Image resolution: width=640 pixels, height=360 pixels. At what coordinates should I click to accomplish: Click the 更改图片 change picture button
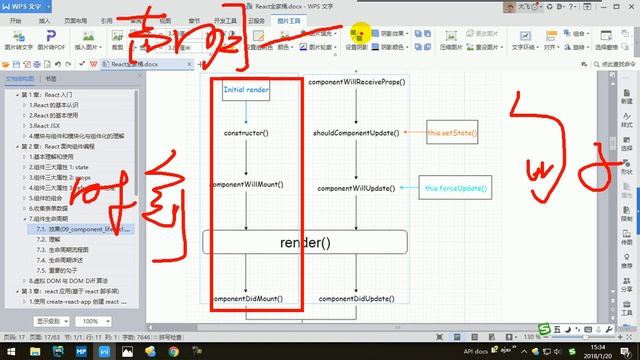click(482, 33)
